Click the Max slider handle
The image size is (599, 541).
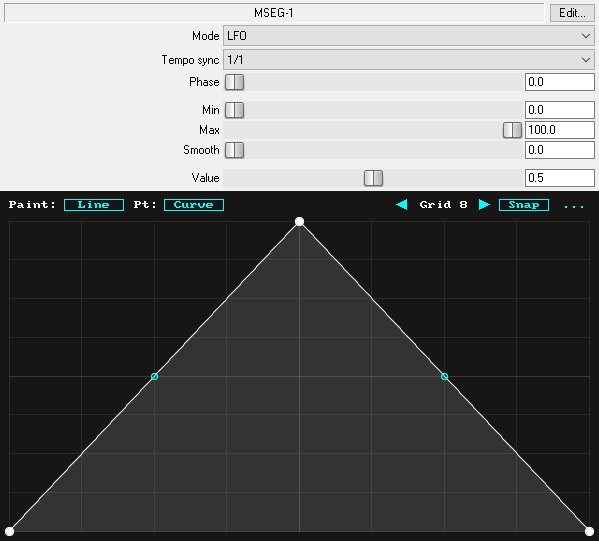coord(512,130)
